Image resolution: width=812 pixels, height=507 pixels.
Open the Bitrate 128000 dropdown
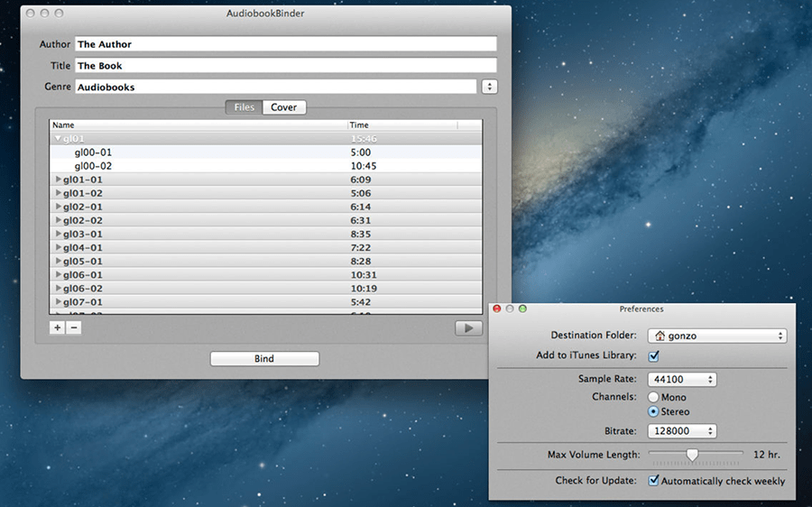(x=682, y=431)
